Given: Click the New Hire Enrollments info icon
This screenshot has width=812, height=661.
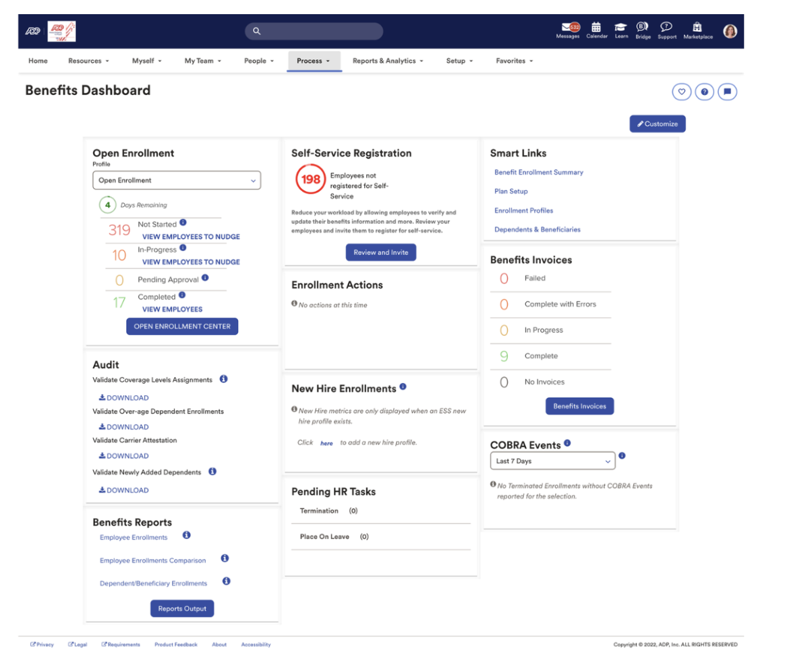Looking at the screenshot, I should coord(403,386).
